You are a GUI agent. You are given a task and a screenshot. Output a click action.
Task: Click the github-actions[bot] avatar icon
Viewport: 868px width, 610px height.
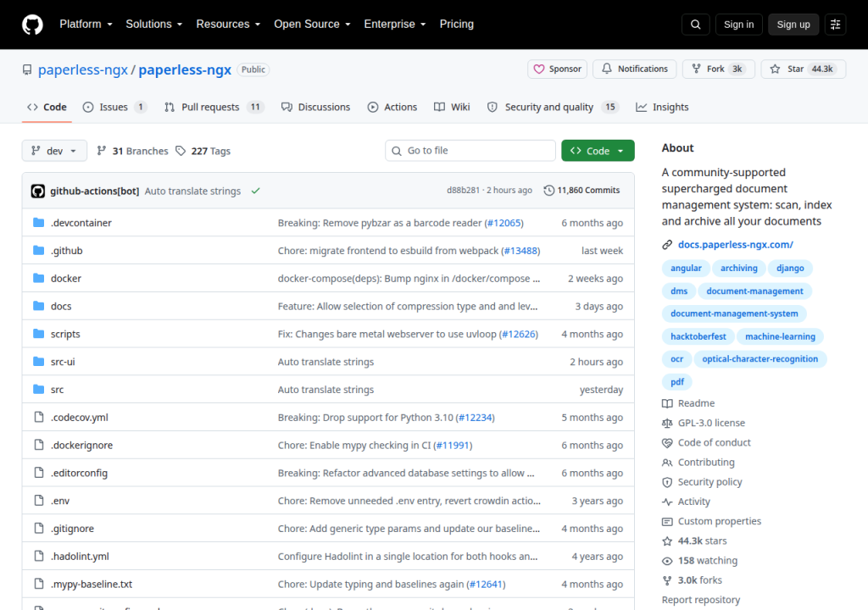pyautogui.click(x=37, y=191)
